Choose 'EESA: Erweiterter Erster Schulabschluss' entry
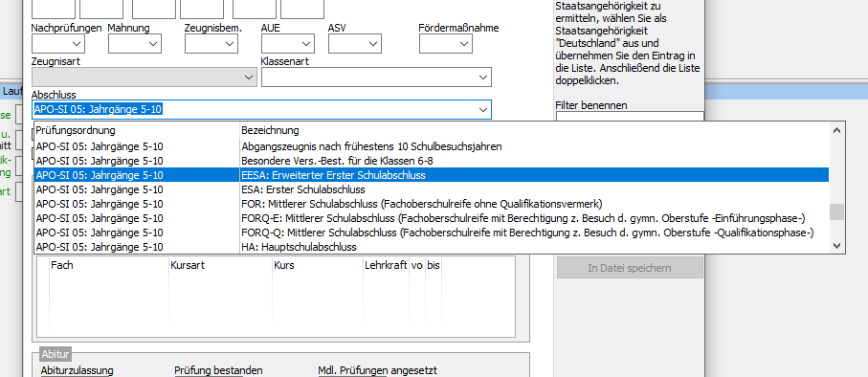This screenshot has width=868, height=377. (x=432, y=175)
